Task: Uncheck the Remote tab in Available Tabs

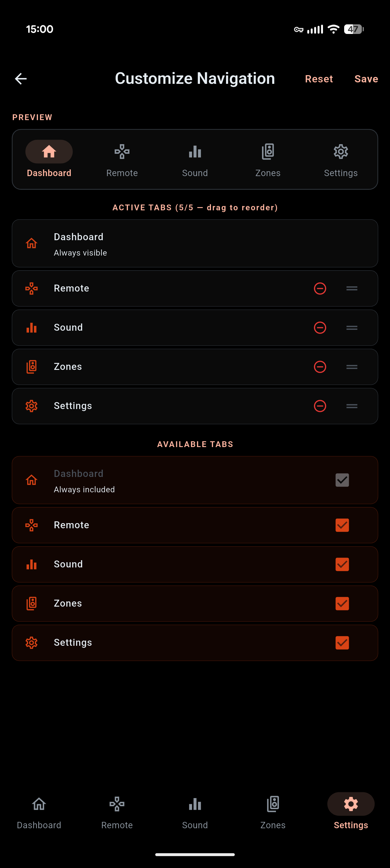Action: pyautogui.click(x=342, y=525)
